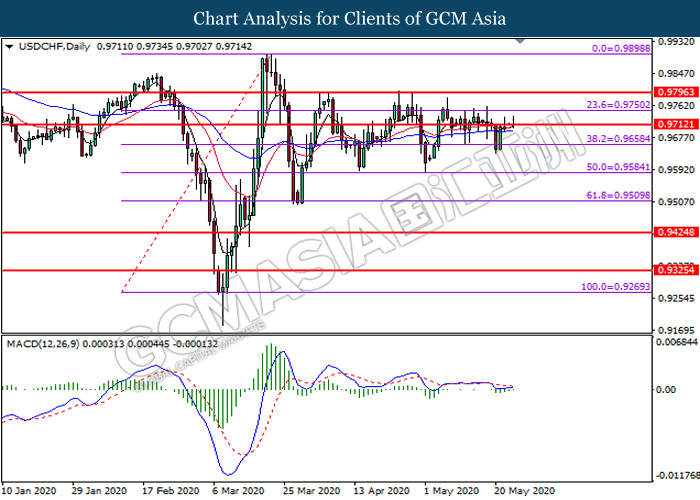Select the 50.0=0.95841 Fibonacci level
Screen dimensions: 700x500
coord(618,167)
